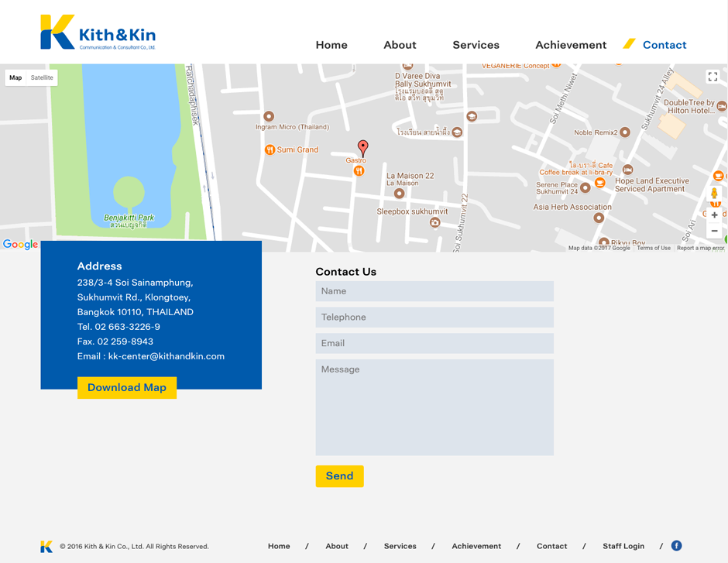Viewport: 728px width, 563px height.
Task: Click the Street View pegman icon
Action: pyautogui.click(x=714, y=193)
